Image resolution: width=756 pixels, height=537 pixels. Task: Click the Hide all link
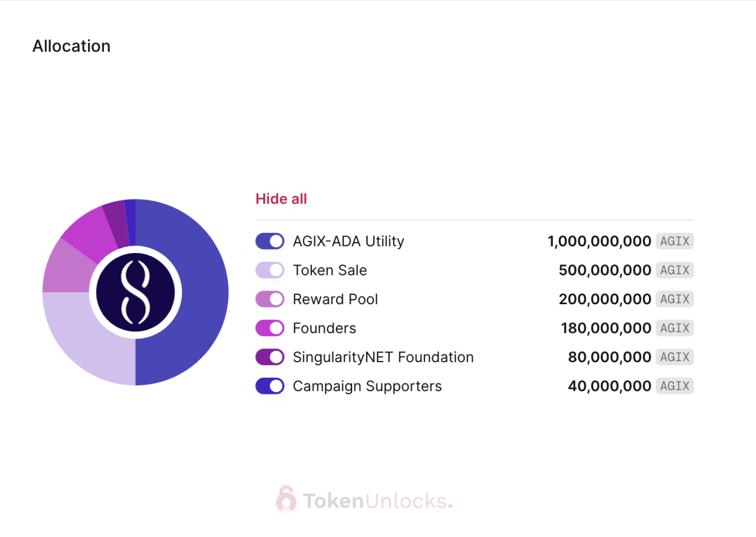pyautogui.click(x=281, y=199)
